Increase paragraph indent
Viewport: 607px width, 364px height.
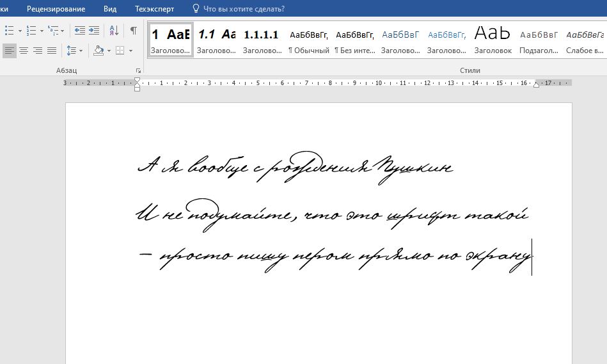click(x=94, y=30)
